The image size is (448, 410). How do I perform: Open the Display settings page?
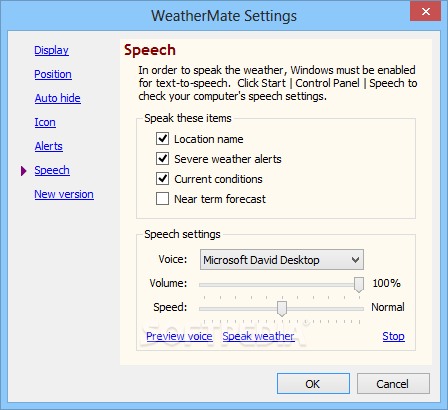pos(51,50)
